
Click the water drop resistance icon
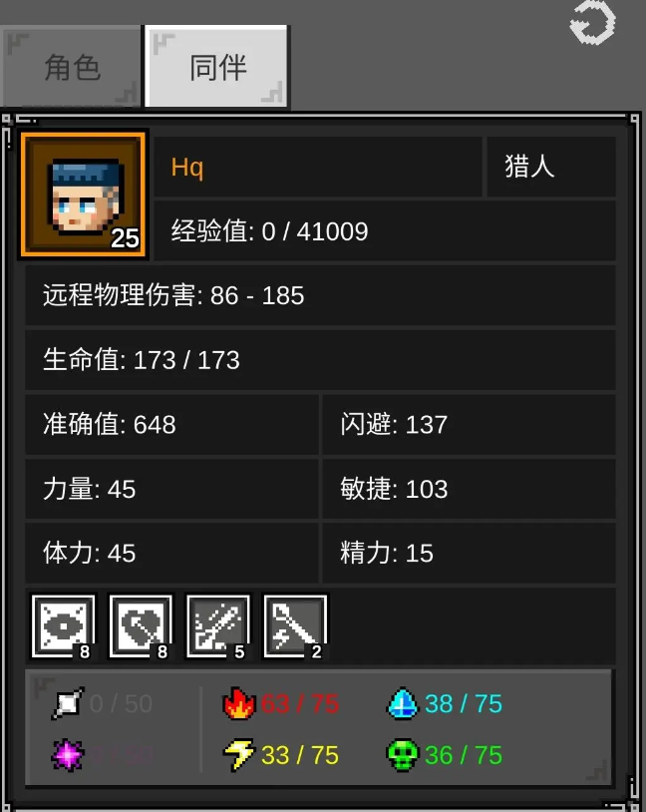coord(402,703)
